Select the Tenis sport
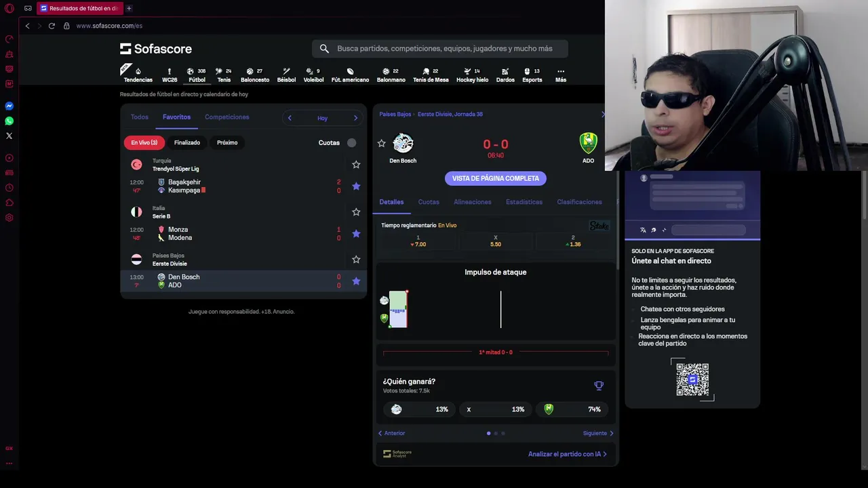This screenshot has width=868, height=488. pyautogui.click(x=224, y=75)
